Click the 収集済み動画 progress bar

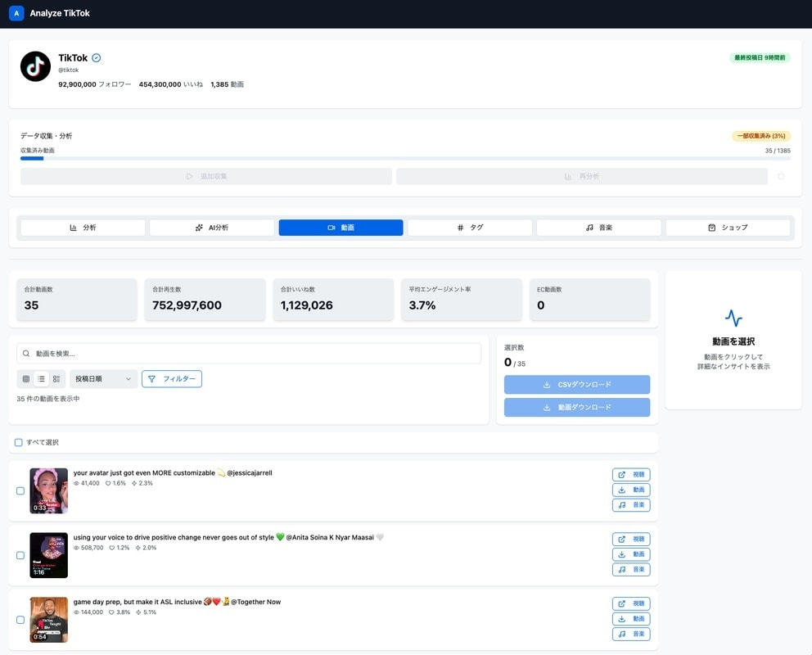405,159
